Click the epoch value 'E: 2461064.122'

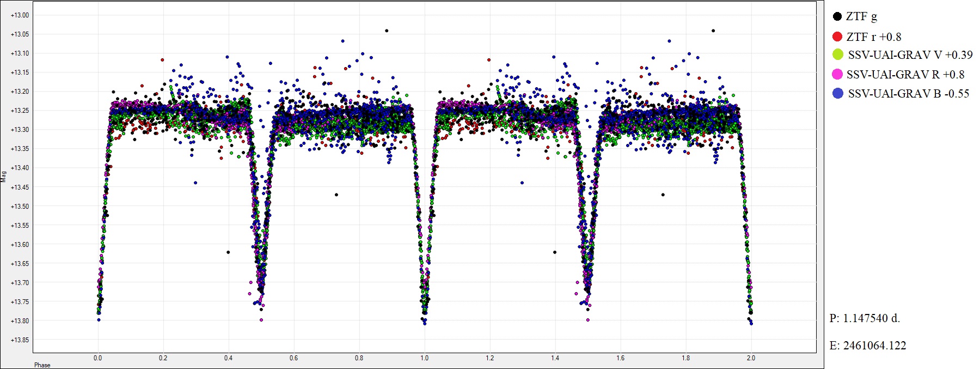point(867,345)
